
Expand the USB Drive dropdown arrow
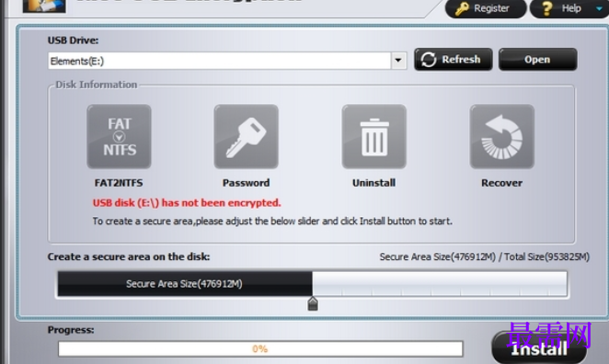[x=398, y=61]
